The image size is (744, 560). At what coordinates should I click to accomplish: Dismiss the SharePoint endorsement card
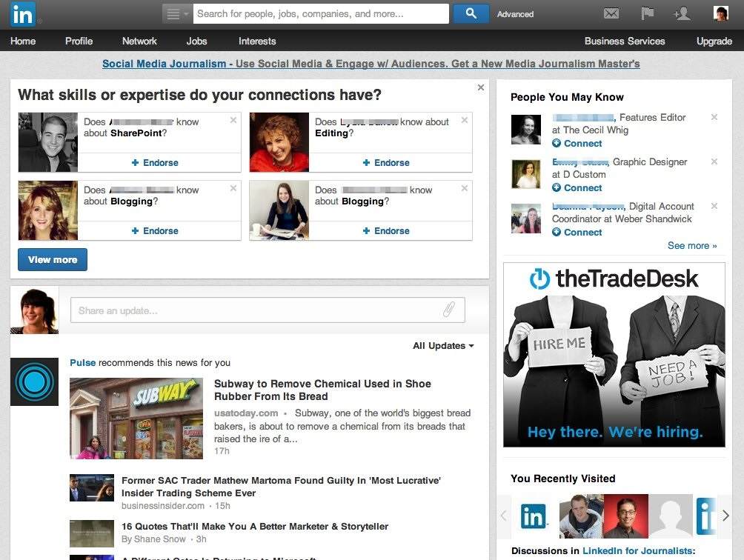pyautogui.click(x=233, y=120)
